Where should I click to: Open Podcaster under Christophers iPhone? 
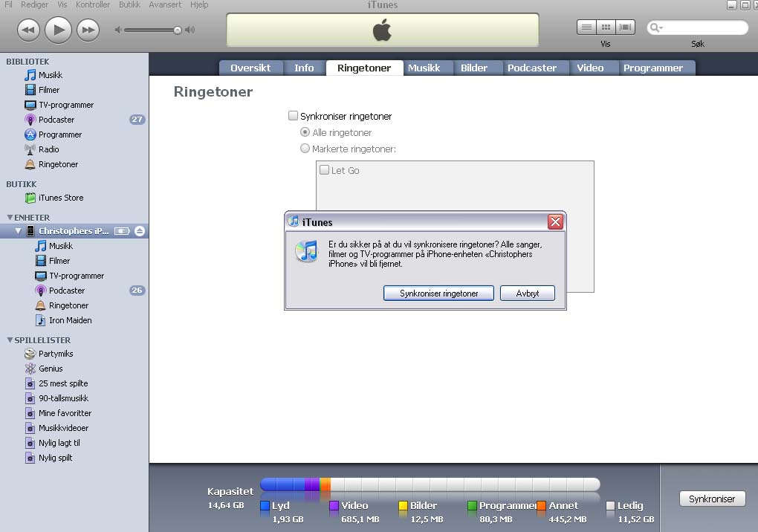(x=74, y=291)
